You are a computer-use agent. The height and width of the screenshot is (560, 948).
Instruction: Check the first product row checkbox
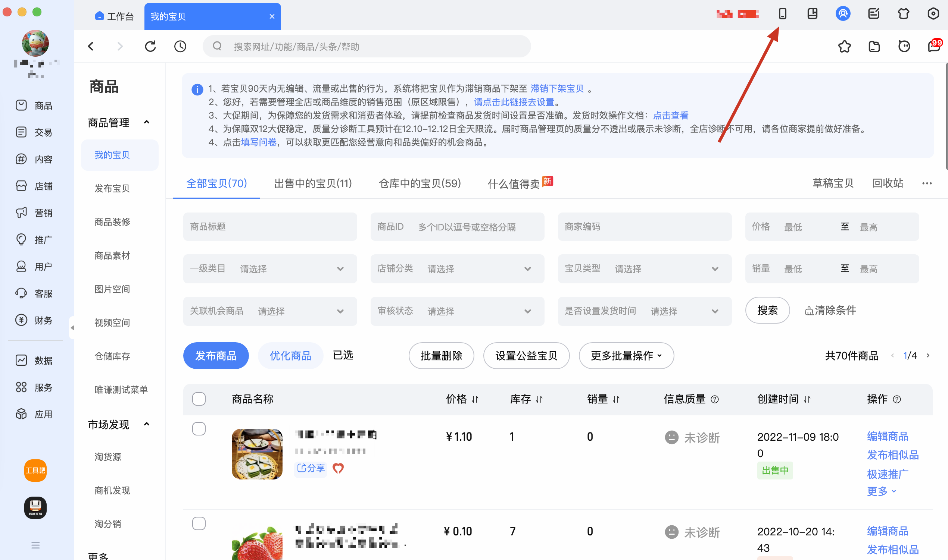(199, 429)
